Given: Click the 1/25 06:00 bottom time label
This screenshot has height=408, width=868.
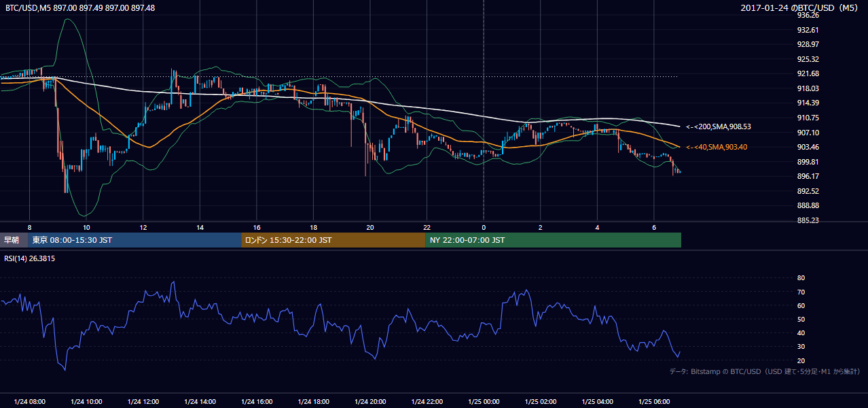Looking at the screenshot, I should [x=654, y=401].
